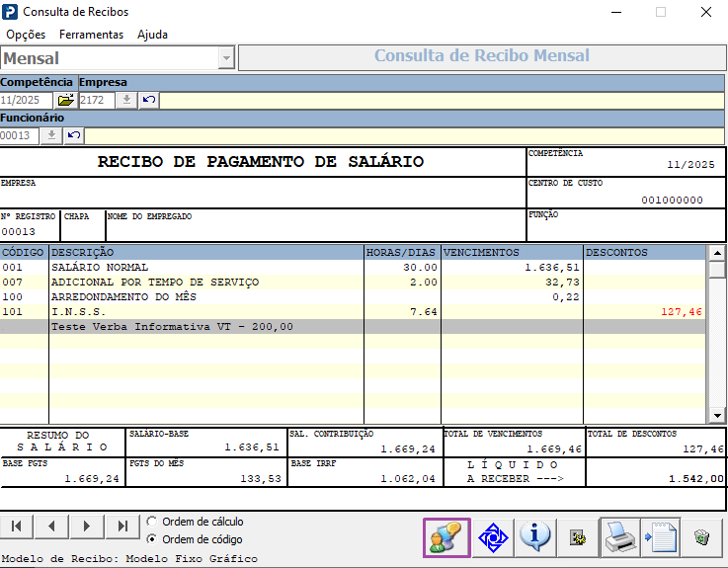This screenshot has width=728, height=568.
Task: Open the Ajuda menu
Action: point(152,35)
